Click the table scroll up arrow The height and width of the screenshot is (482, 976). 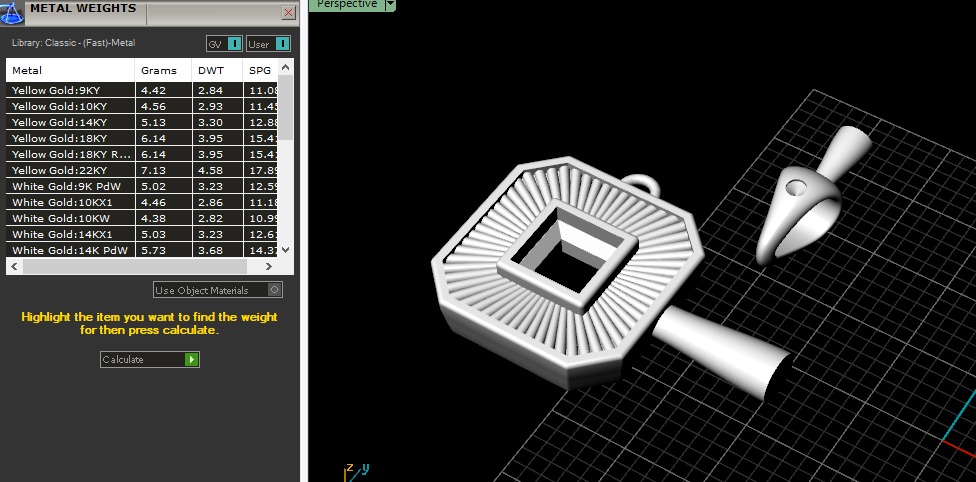[285, 67]
